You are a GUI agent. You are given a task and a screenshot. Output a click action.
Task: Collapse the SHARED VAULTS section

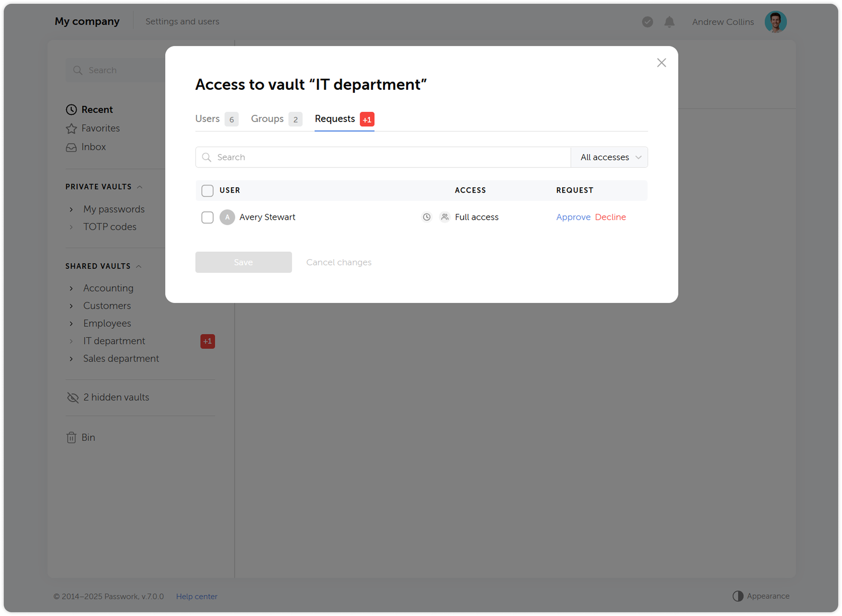139,266
